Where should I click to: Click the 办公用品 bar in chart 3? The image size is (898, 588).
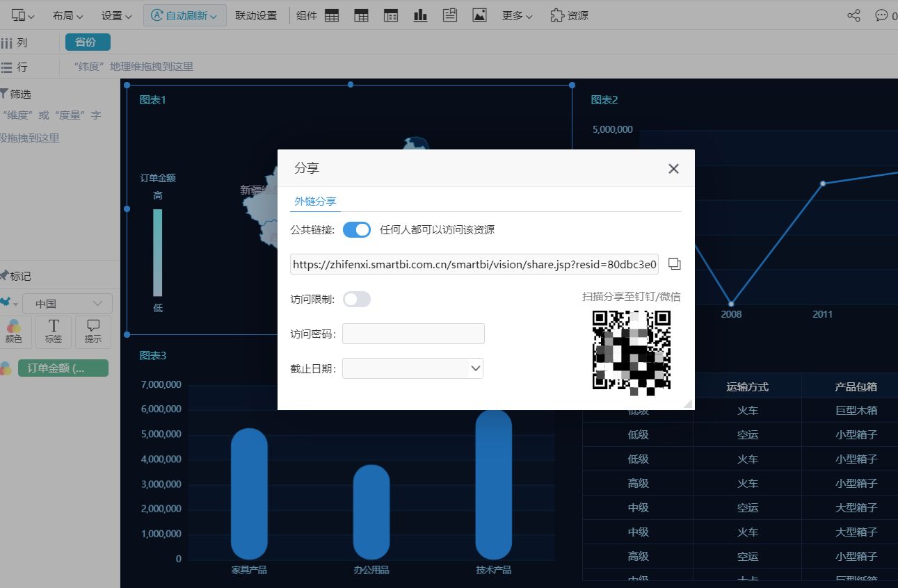pyautogui.click(x=371, y=512)
